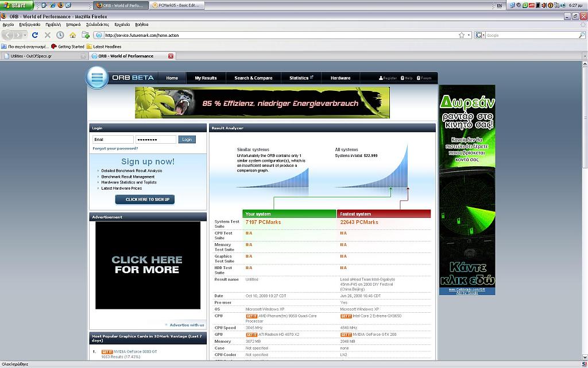This screenshot has width=588, height=368.
Task: Click the CLICK HERE FOR MORE advertisement
Action: pyautogui.click(x=148, y=265)
